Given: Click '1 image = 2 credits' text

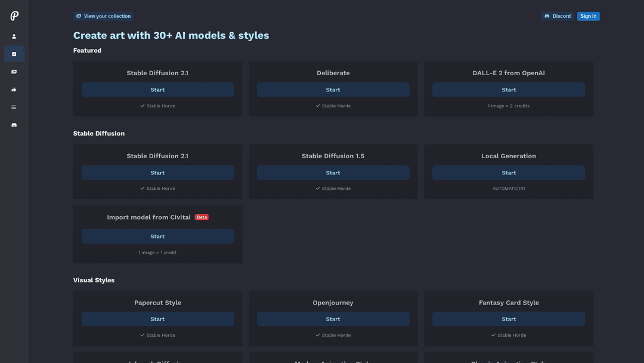Looking at the screenshot, I should (x=509, y=106).
